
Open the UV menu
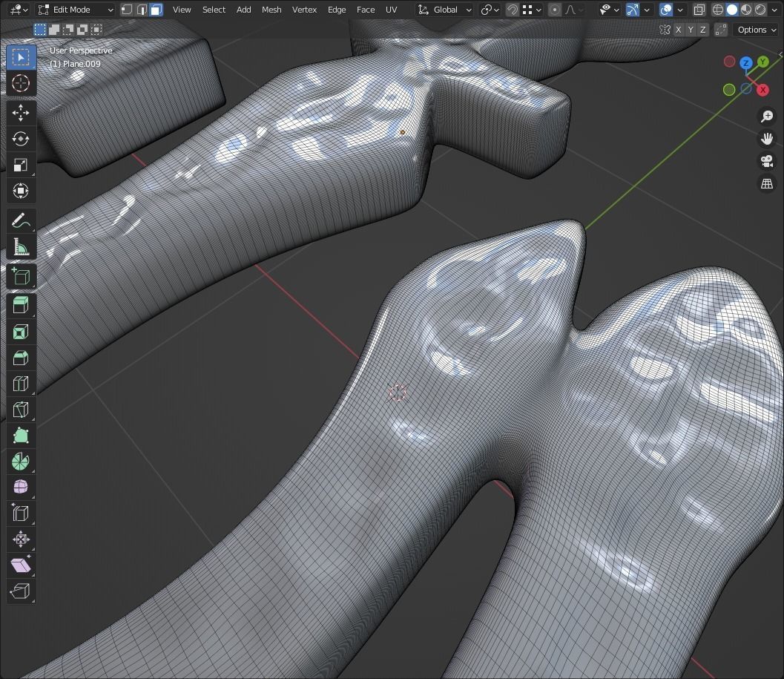coord(391,10)
